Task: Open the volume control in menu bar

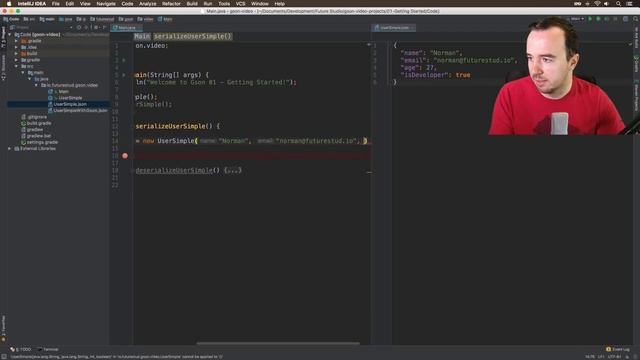Action: 607,4
